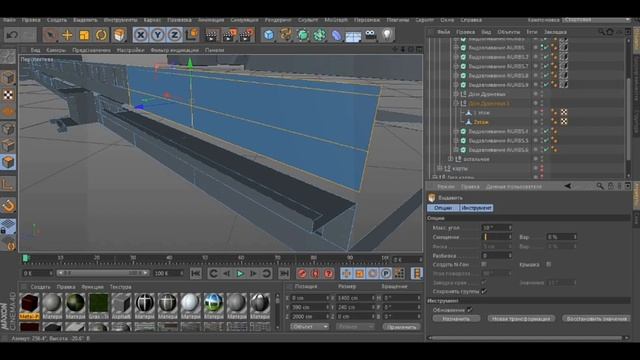Play the animation forward
Image resolution: width=640 pixels, height=360 pixels.
pyautogui.click(x=240, y=273)
